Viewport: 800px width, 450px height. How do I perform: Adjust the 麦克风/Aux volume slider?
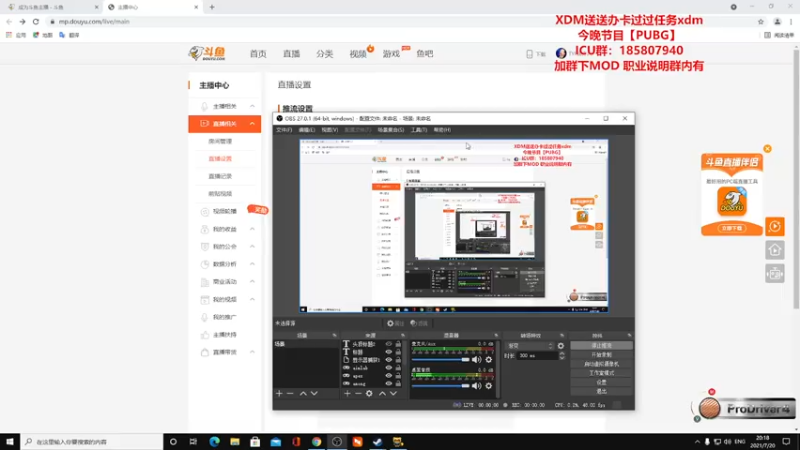[x=441, y=360]
